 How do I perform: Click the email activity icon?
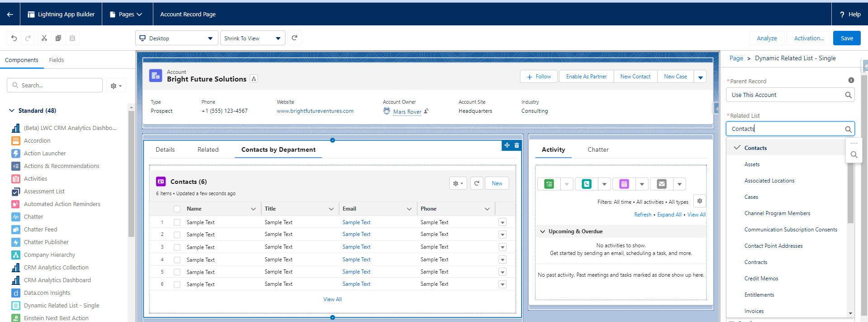[662, 184]
